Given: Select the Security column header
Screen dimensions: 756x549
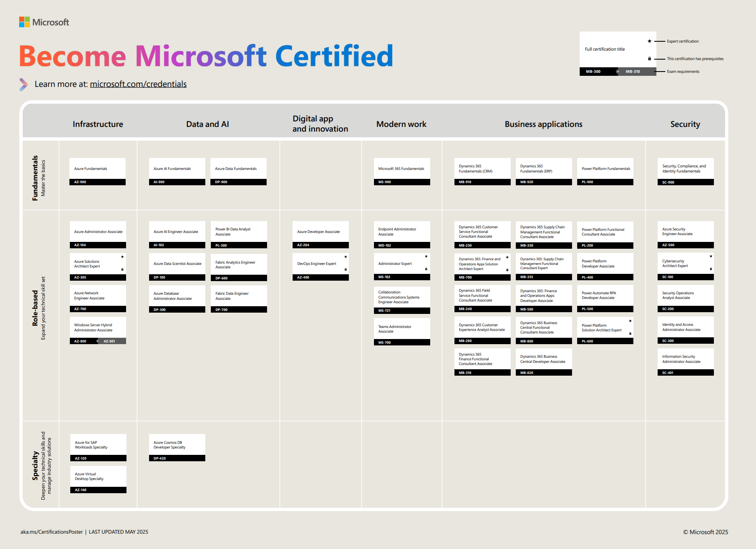Looking at the screenshot, I should [685, 124].
